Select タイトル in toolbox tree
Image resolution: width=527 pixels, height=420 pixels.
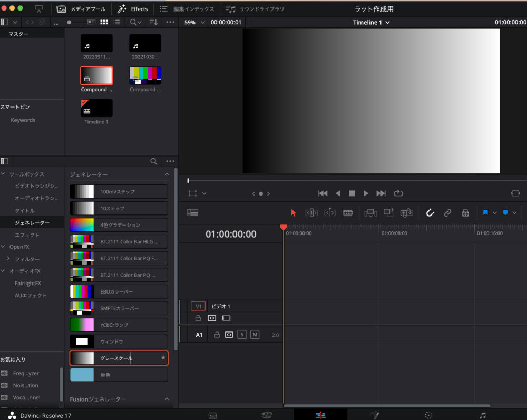[x=25, y=210]
